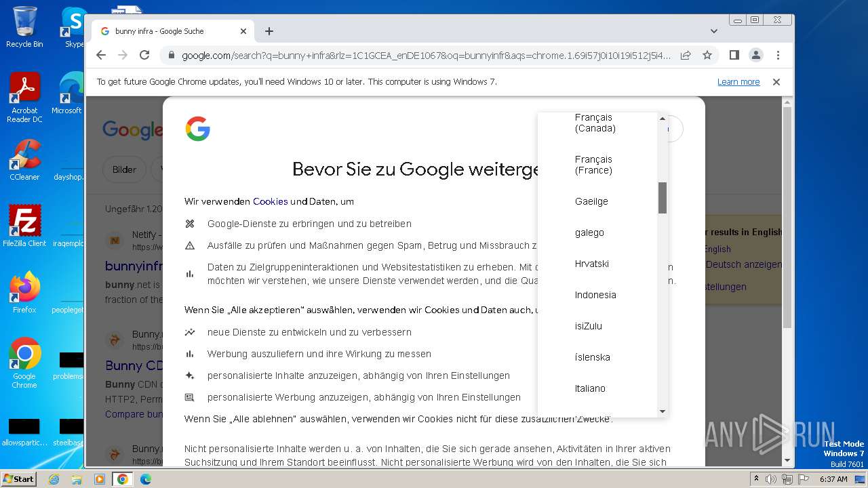Viewport: 868px width, 488px height.
Task: Launch CCleaner from the desktop
Action: (x=24, y=160)
